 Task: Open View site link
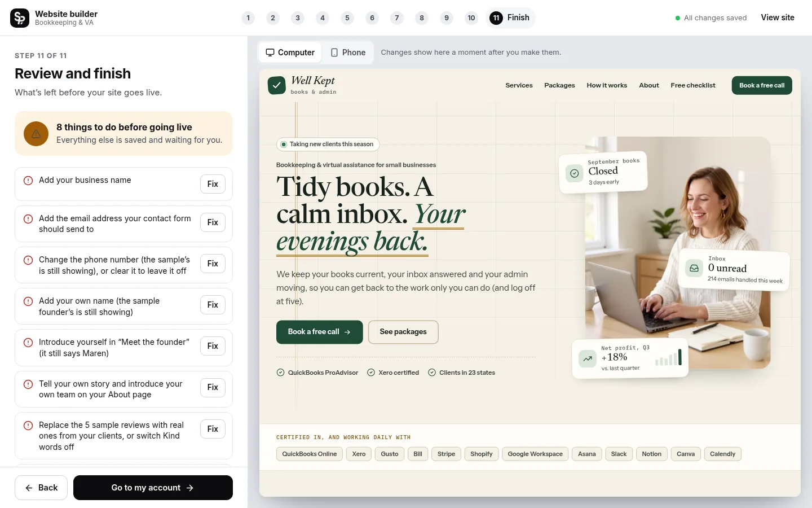tap(778, 17)
